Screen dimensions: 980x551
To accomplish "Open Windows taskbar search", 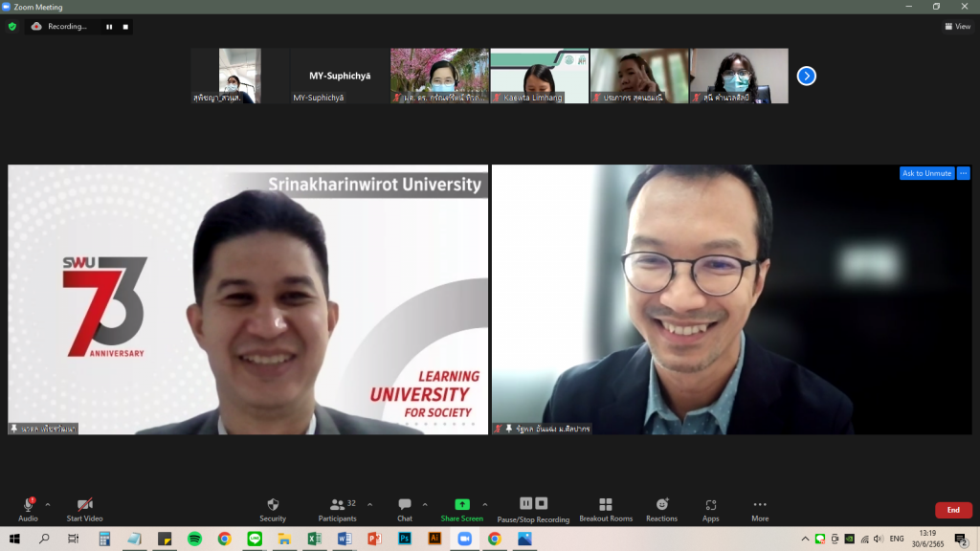I will [44, 539].
